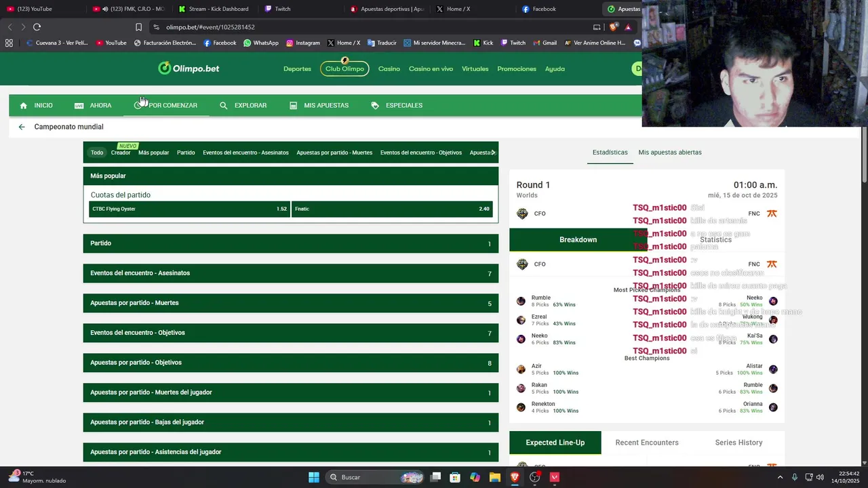Open the Windows Start menu
Viewport: 868px width, 488px height.
pyautogui.click(x=314, y=477)
